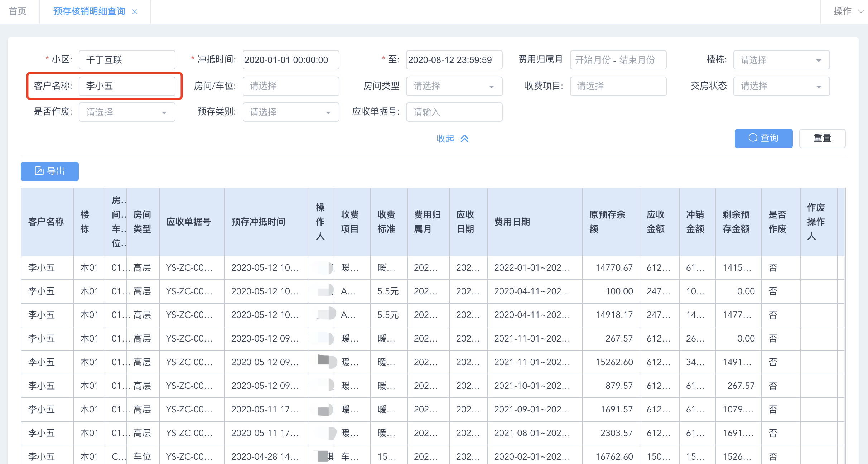Open the 费用归属月 month range picker
This screenshot has width=868, height=464.
618,60
